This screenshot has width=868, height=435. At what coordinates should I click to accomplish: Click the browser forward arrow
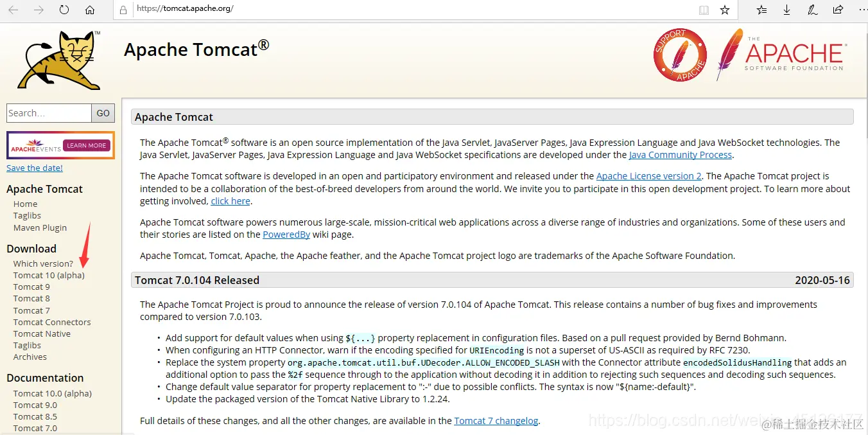(39, 10)
